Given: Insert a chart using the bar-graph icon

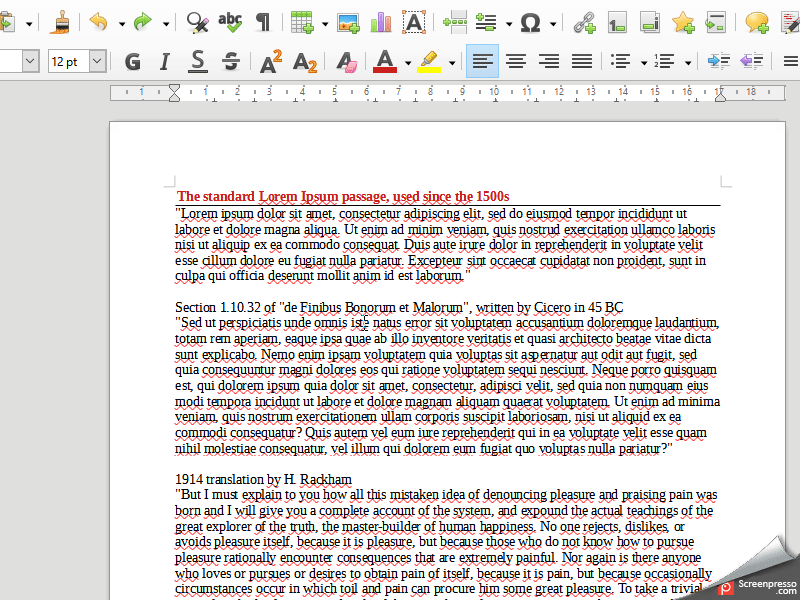Looking at the screenshot, I should pyautogui.click(x=380, y=22).
